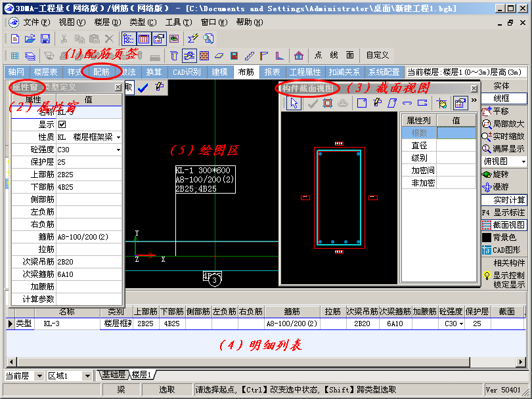The width and height of the screenshot is (532, 399).
Task: Open an existing project with folder icon
Action: click(30, 39)
